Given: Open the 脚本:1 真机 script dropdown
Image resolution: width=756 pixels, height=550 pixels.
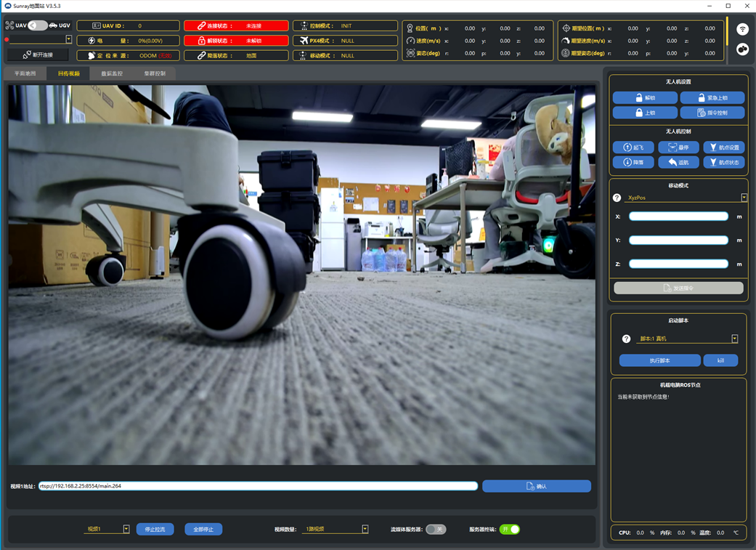Looking at the screenshot, I should 734,339.
